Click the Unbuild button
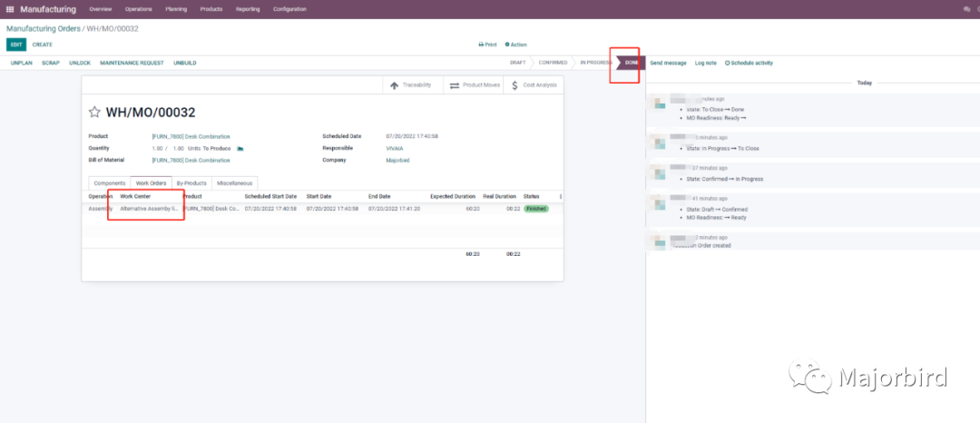The height and width of the screenshot is (423, 980). click(x=185, y=63)
